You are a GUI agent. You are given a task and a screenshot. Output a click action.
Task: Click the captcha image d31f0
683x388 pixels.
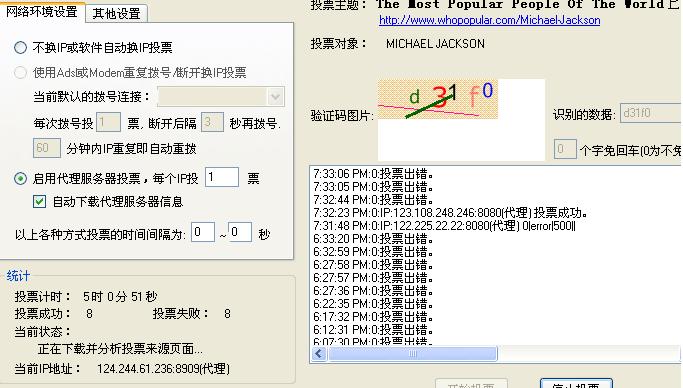coord(437,99)
